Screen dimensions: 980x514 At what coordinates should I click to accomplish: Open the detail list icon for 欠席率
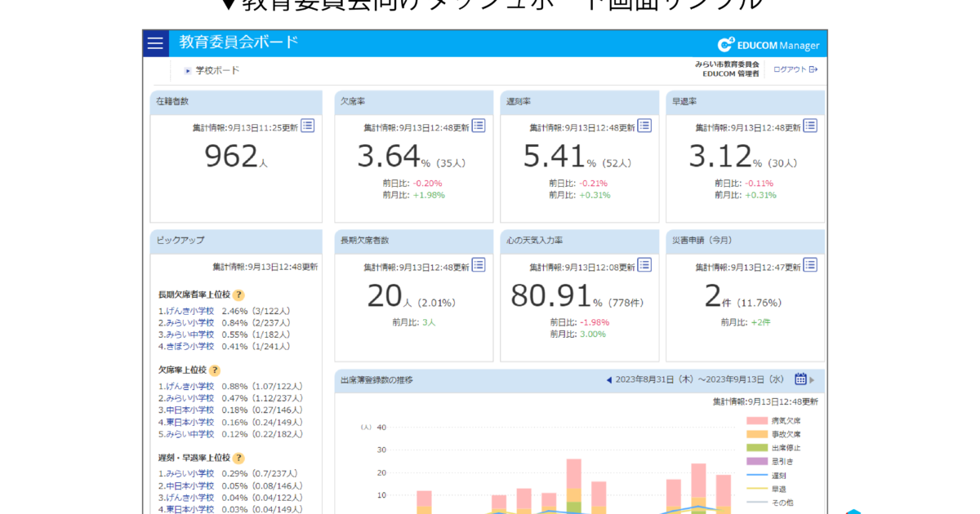[x=479, y=126]
